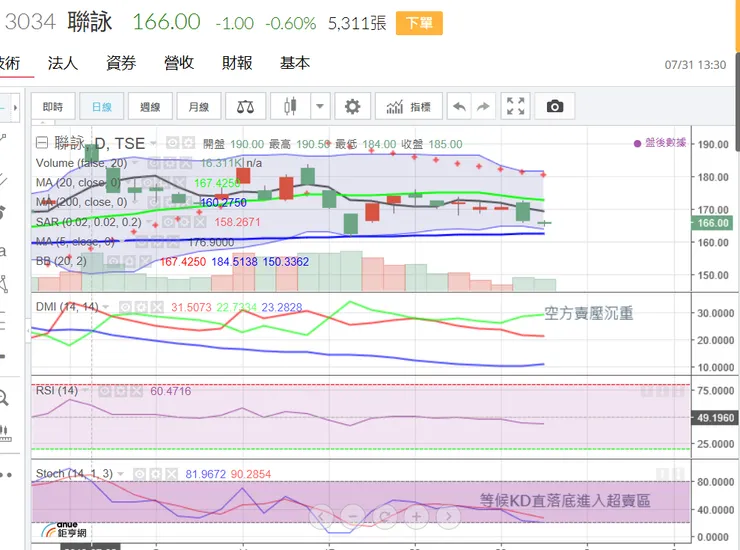This screenshot has width=740, height=550.
Task: Switch the chart to fullscreen mode
Action: tap(515, 107)
